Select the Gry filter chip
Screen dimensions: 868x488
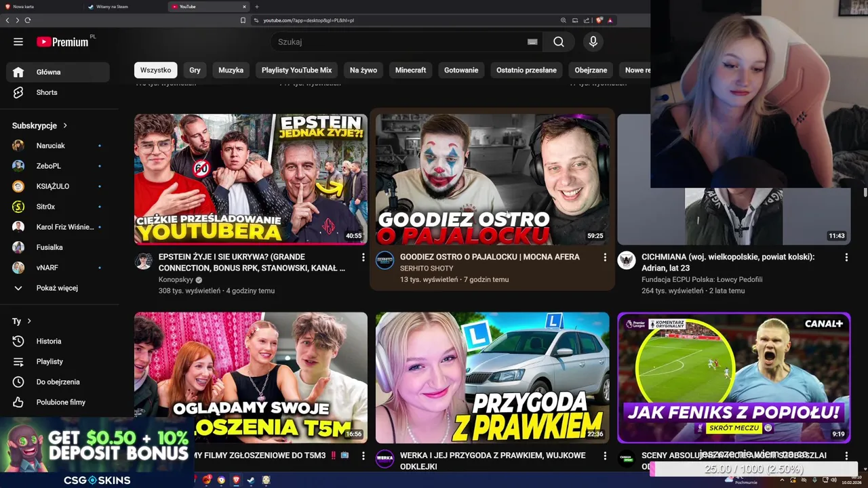click(x=195, y=70)
